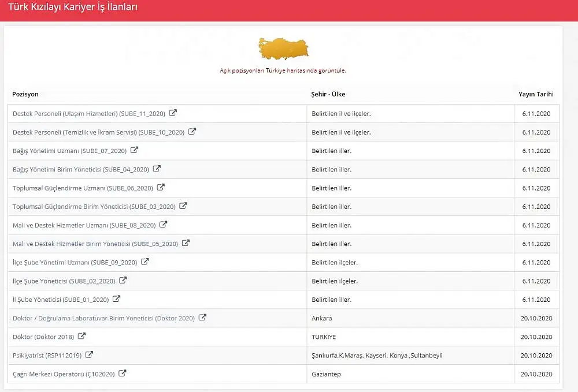Select 'Belirtilen iller.' in Bağış Yönetimi Uzmanı row

click(331, 151)
